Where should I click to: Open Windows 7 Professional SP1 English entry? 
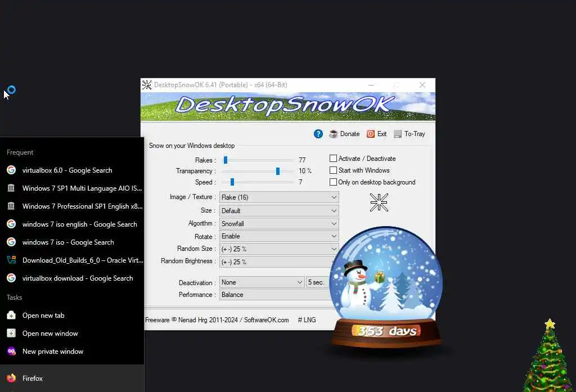72,206
